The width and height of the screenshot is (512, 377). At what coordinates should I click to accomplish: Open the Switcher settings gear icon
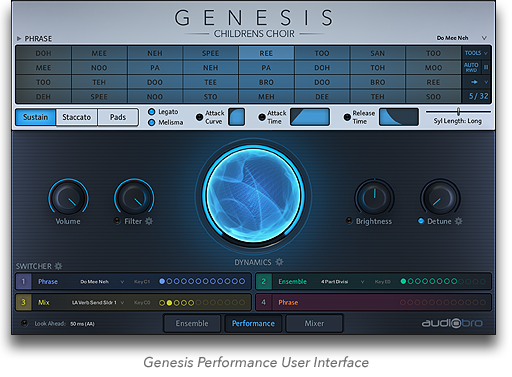58,266
